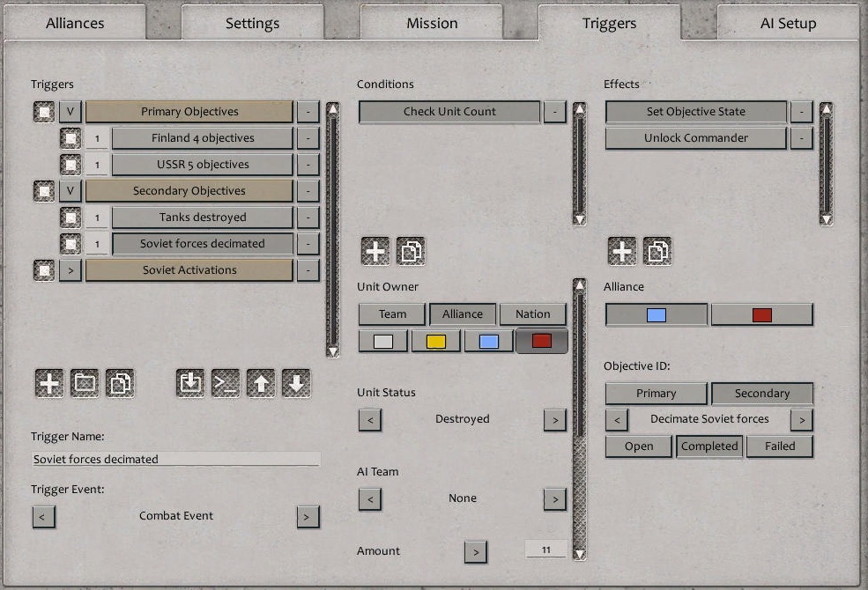868x590 pixels.
Task: Delete the Finland 4 objectives trigger
Action: [x=308, y=138]
